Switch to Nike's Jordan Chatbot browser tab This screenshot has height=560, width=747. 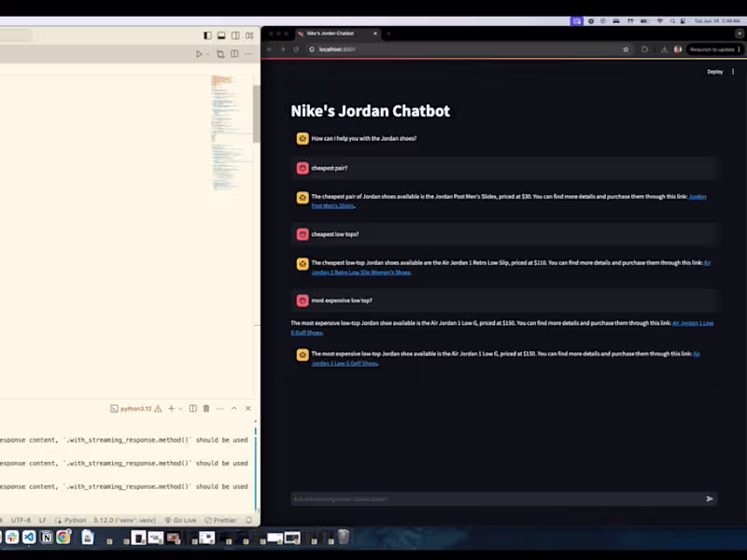[x=336, y=34]
